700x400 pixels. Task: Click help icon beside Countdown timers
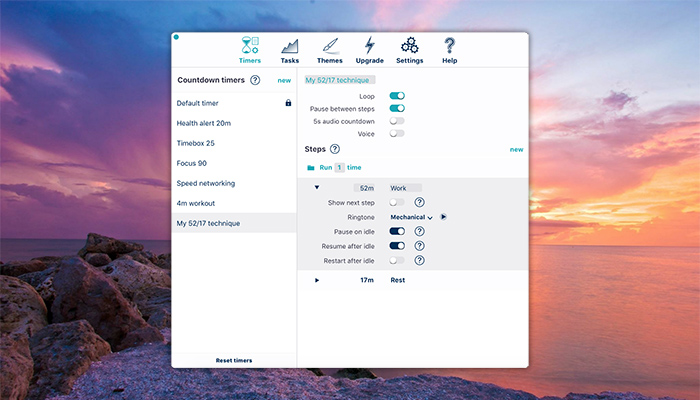point(255,80)
